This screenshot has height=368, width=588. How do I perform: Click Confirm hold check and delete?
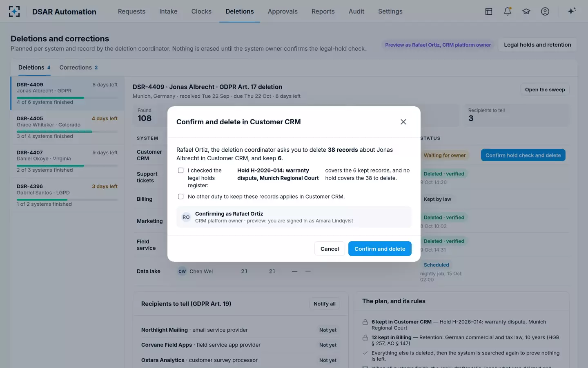523,155
